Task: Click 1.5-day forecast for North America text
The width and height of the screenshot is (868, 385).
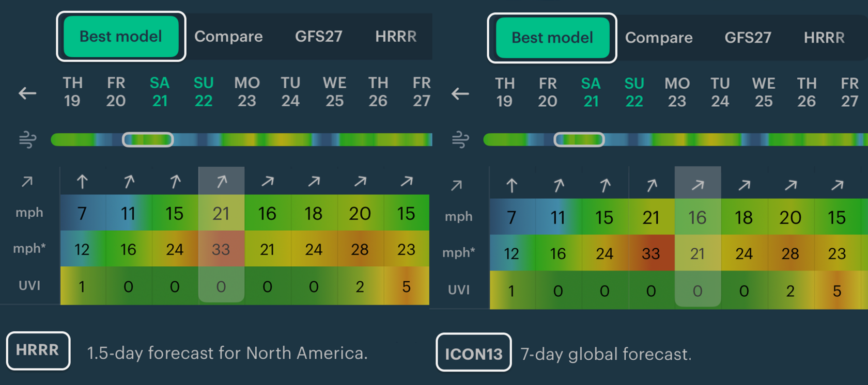Action: [x=227, y=353]
